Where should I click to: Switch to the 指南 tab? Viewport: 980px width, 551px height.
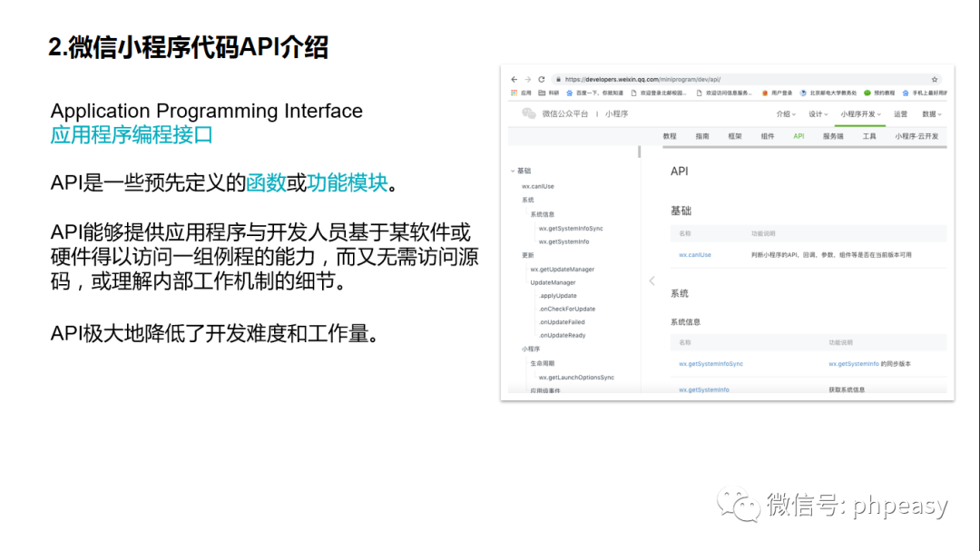click(x=702, y=136)
